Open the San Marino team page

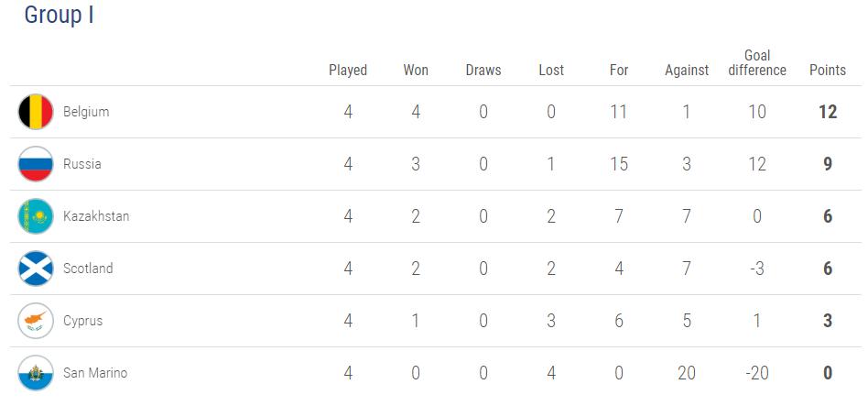click(x=95, y=373)
